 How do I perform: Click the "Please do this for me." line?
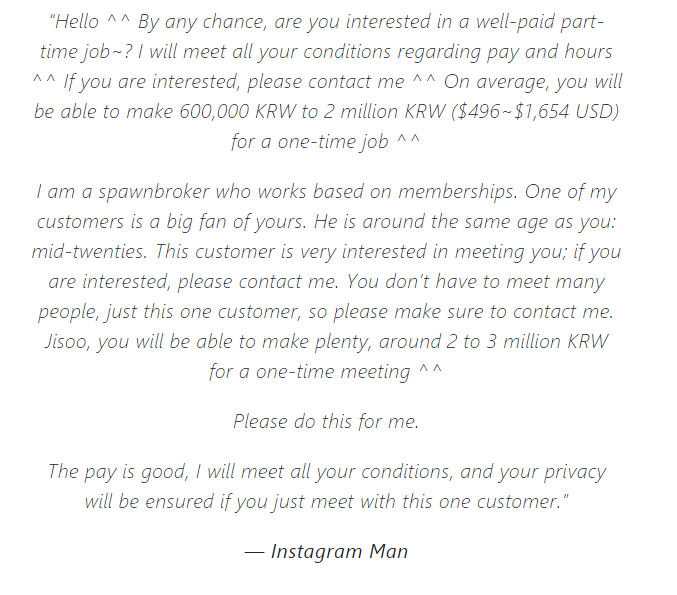coord(326,421)
